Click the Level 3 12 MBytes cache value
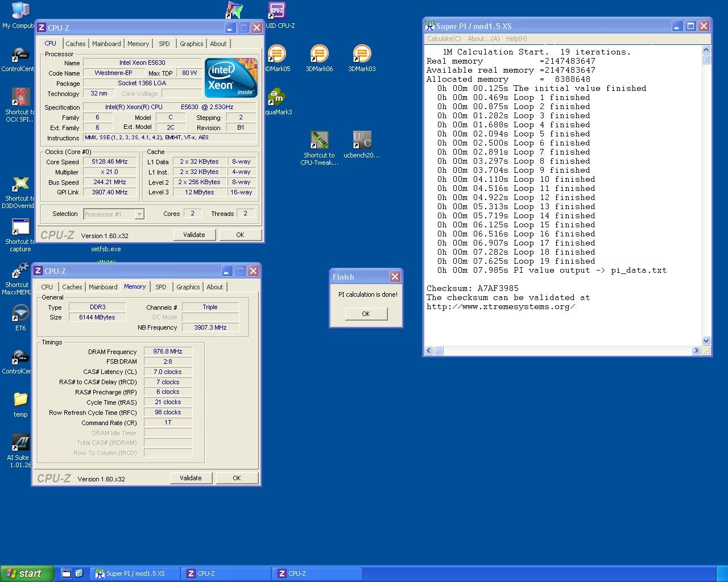This screenshot has width=728, height=582. (199, 193)
